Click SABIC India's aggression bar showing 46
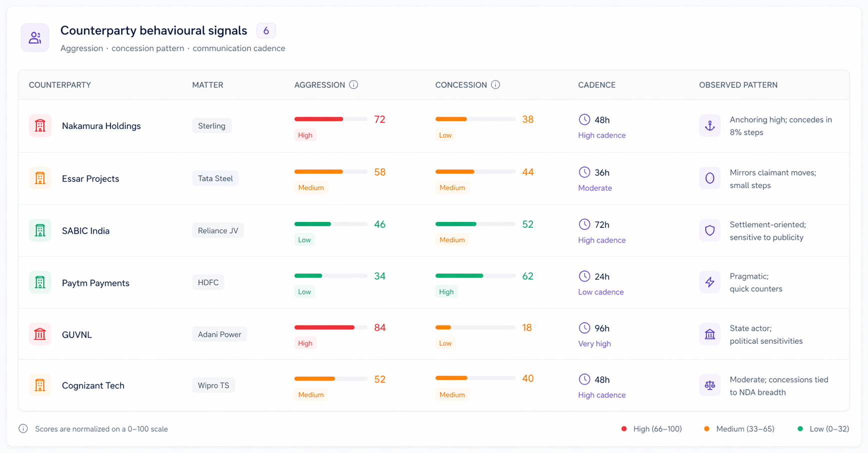 [331, 224]
